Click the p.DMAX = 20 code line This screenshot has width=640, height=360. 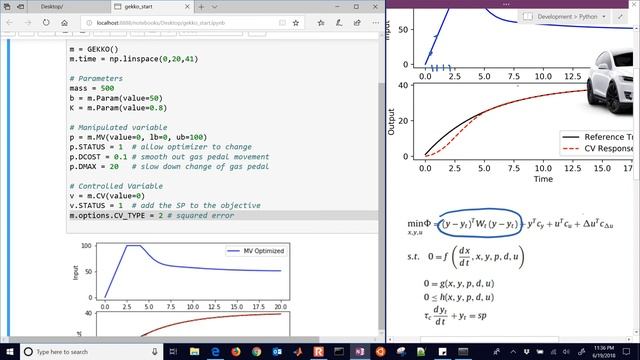pyautogui.click(x=169, y=167)
